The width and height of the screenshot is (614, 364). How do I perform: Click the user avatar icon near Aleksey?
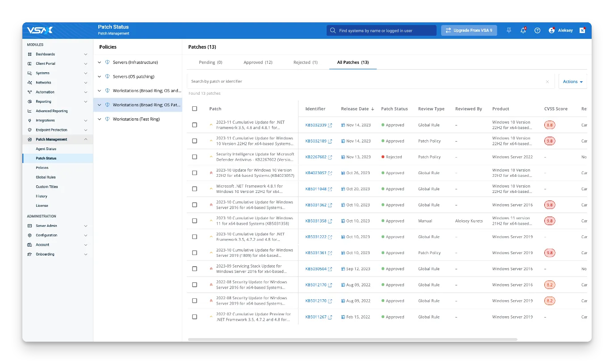coord(551,30)
